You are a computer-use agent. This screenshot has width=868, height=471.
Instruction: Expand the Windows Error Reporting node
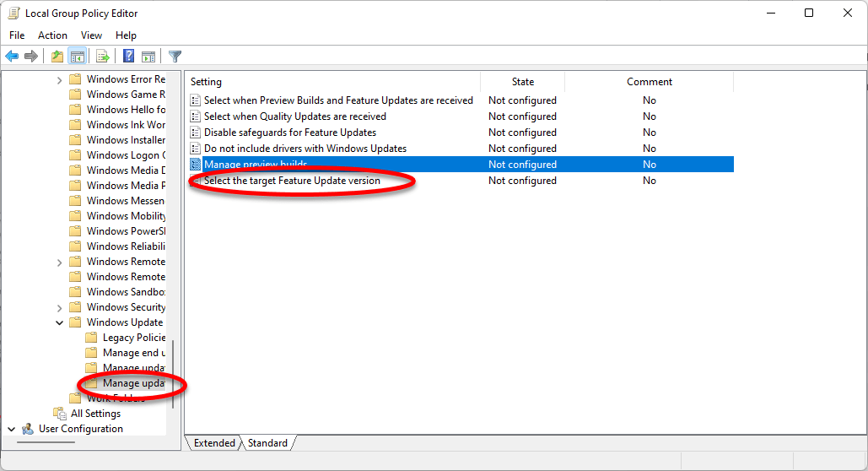point(59,80)
